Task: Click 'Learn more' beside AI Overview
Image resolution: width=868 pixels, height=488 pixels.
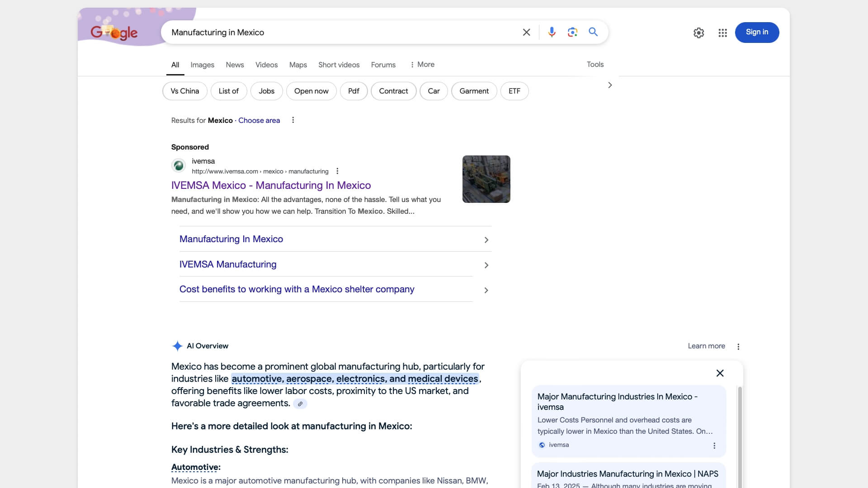Action: point(706,346)
